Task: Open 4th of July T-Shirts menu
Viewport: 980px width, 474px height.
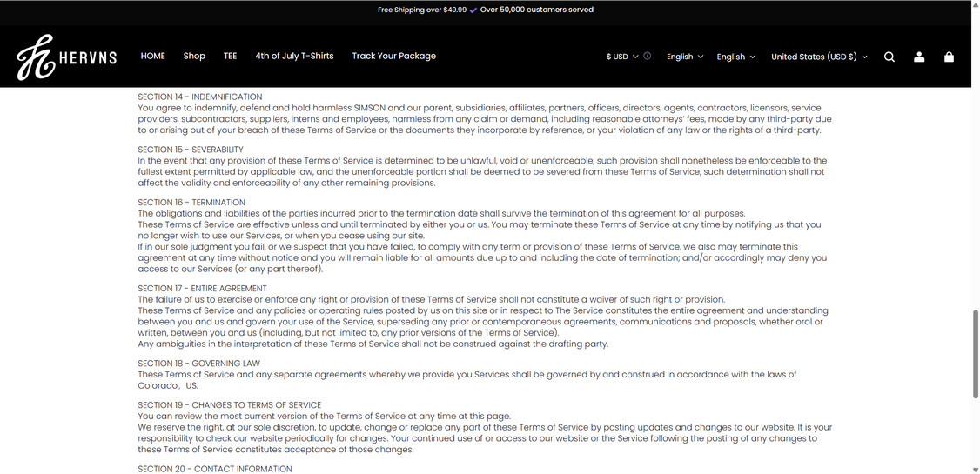Action: (x=294, y=57)
